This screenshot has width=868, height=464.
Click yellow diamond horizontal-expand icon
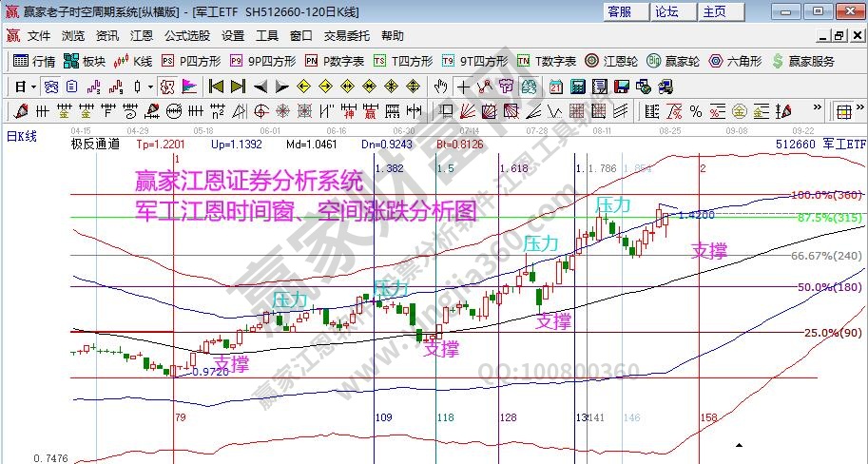[x=347, y=87]
